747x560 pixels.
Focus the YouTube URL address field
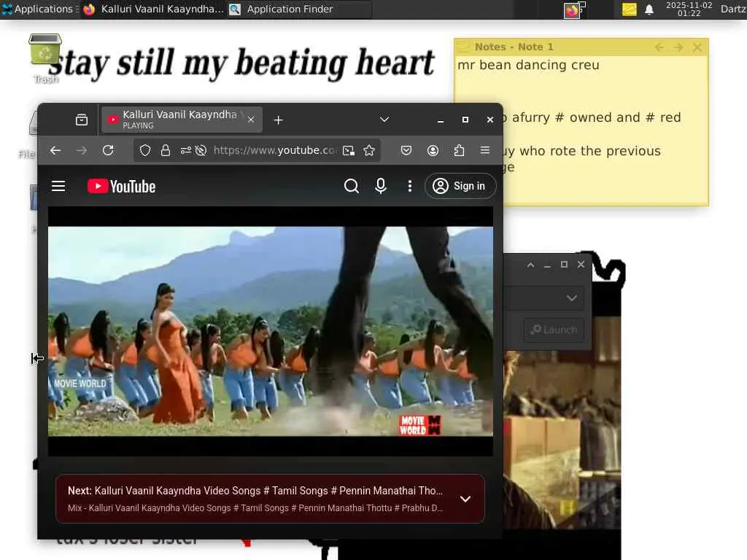[x=274, y=150]
